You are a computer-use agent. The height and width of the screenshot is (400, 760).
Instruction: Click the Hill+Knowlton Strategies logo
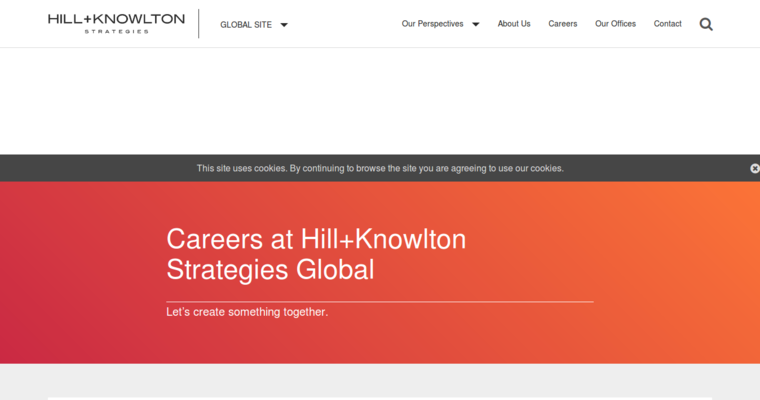(x=116, y=23)
